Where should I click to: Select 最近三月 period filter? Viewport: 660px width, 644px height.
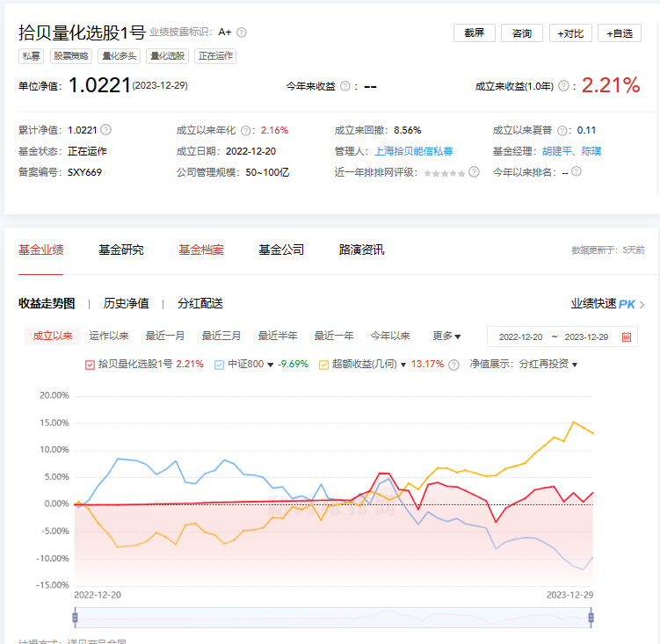(221, 336)
